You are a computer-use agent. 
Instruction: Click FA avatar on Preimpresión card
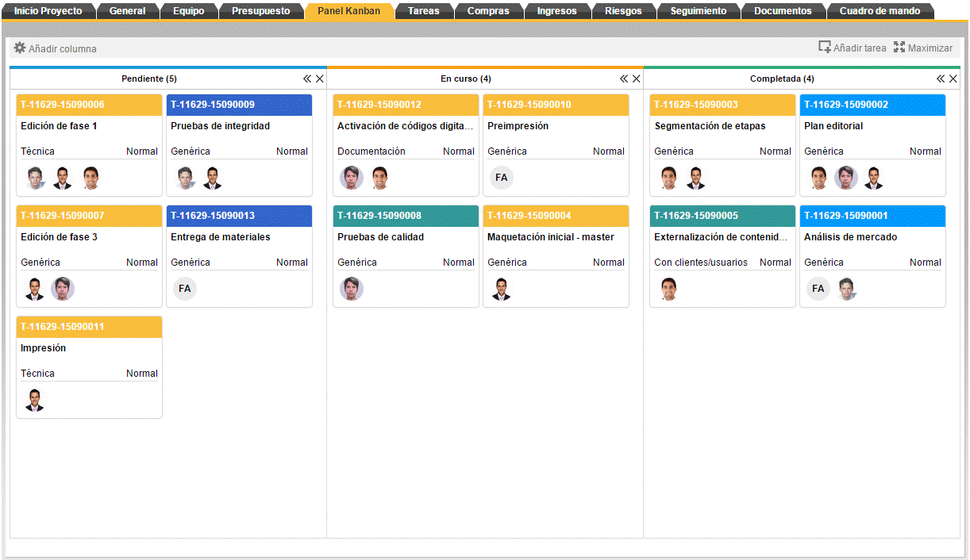click(502, 178)
